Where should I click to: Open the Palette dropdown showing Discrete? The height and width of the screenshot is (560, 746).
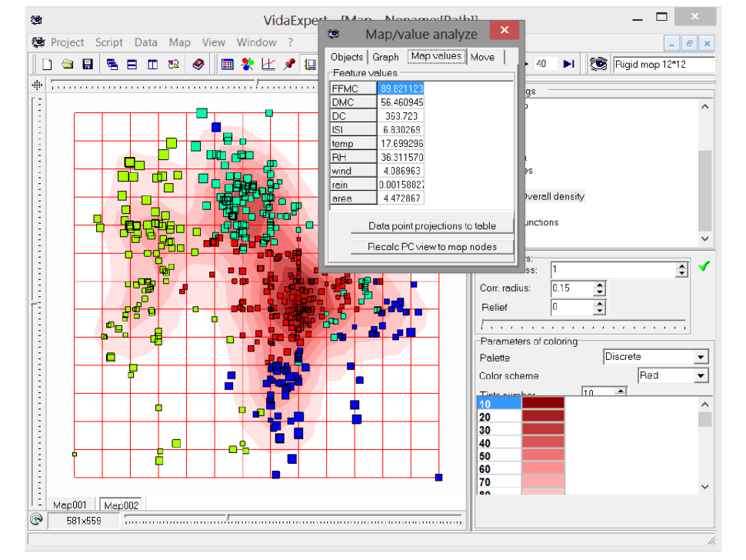tap(701, 358)
